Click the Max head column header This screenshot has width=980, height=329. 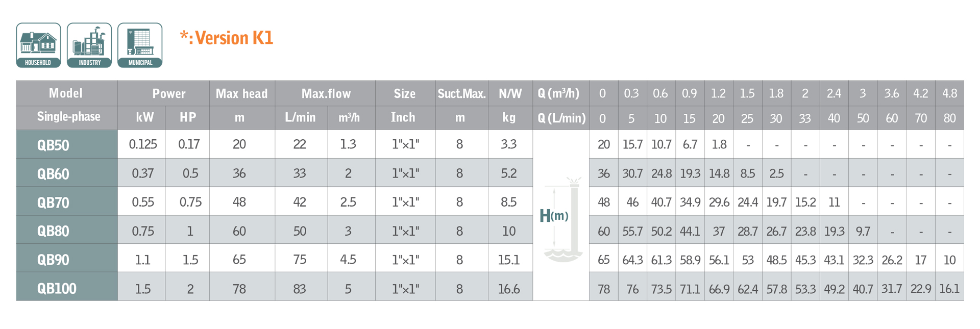(241, 94)
